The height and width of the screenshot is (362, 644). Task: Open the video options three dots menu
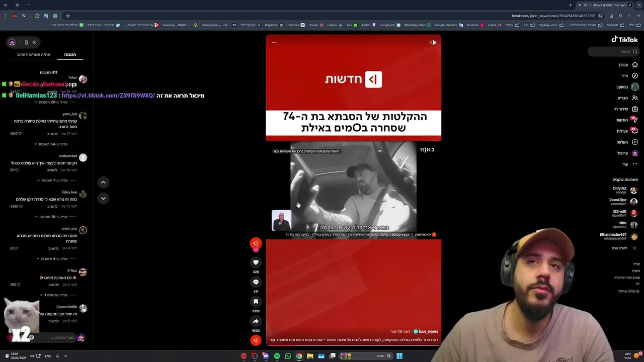tap(274, 42)
